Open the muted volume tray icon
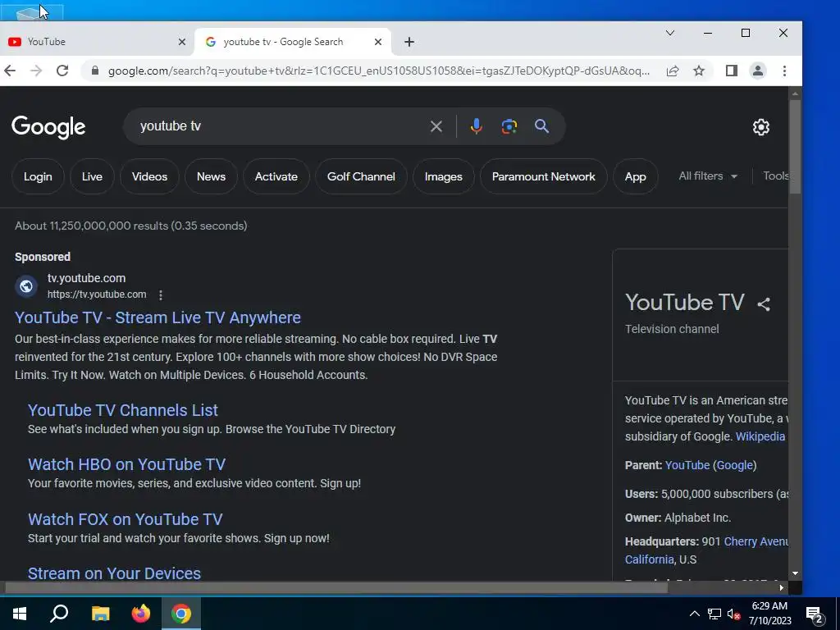This screenshot has height=630, width=840. (733, 614)
